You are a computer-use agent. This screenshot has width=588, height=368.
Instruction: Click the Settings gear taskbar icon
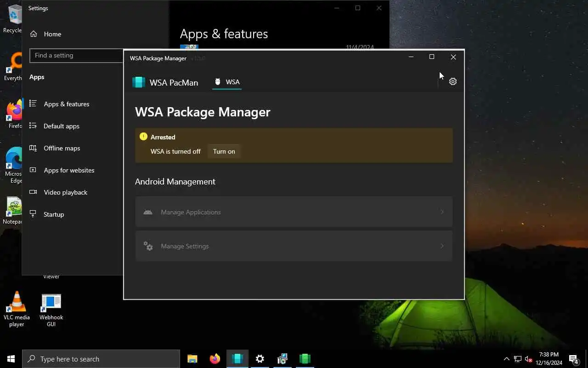(260, 359)
